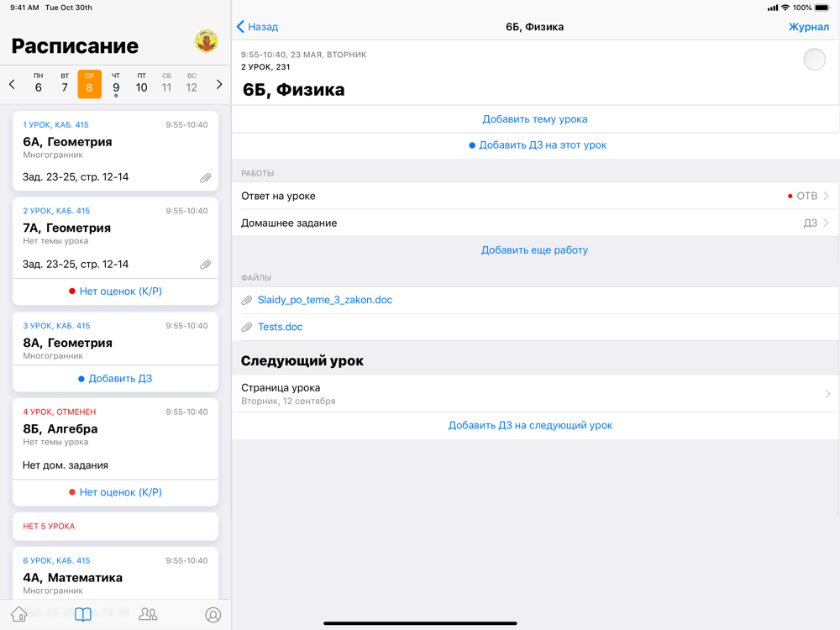840x630 pixels.
Task: Open the schedule book tab icon
Action: (83, 614)
